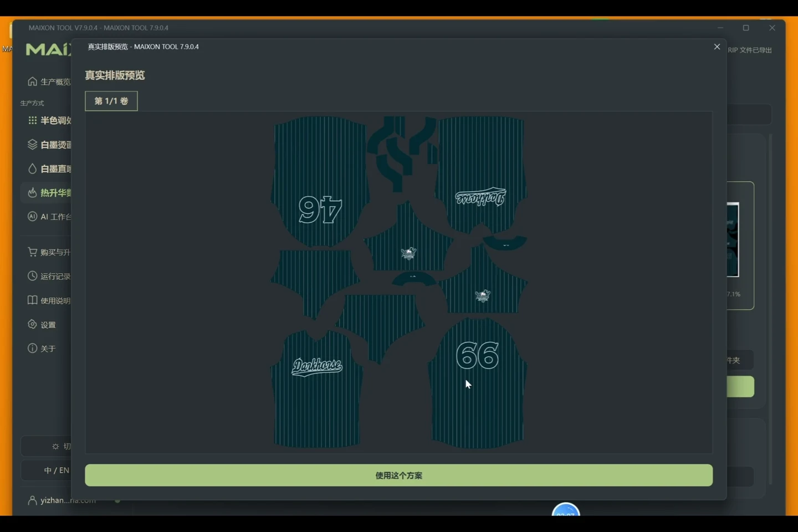Click the Darkhorse logo jersey front piece
Image resolution: width=798 pixels, height=532 pixels.
click(x=316, y=388)
